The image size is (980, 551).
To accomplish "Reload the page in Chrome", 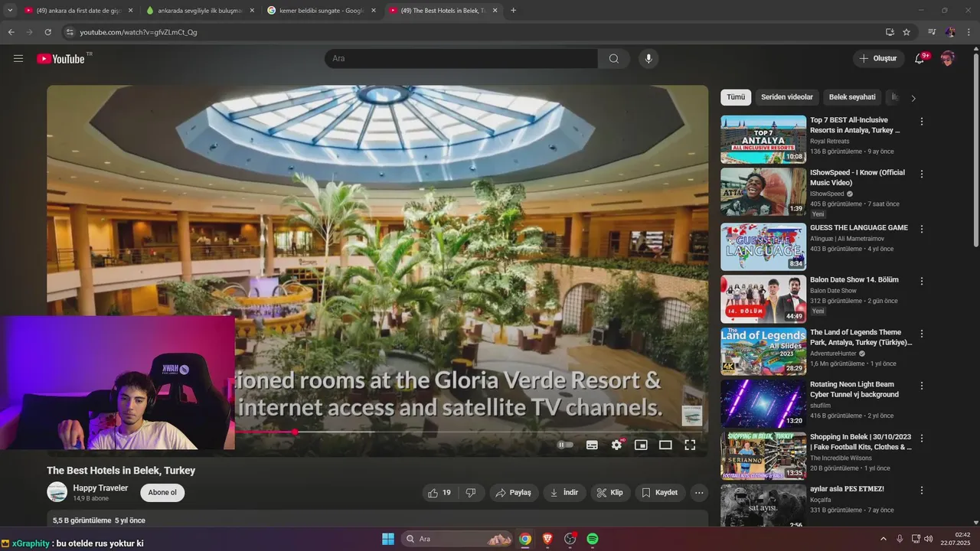I will tap(47, 32).
